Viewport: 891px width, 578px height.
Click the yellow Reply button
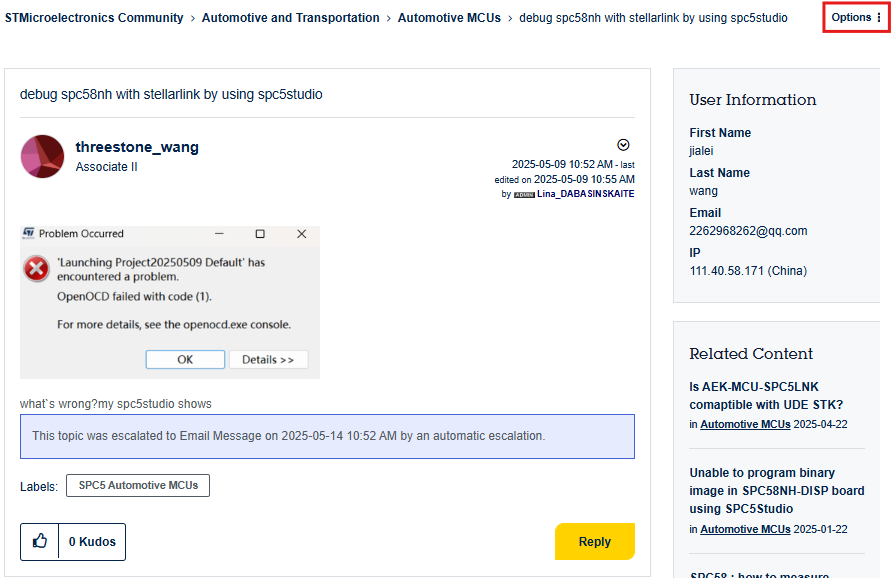point(594,542)
